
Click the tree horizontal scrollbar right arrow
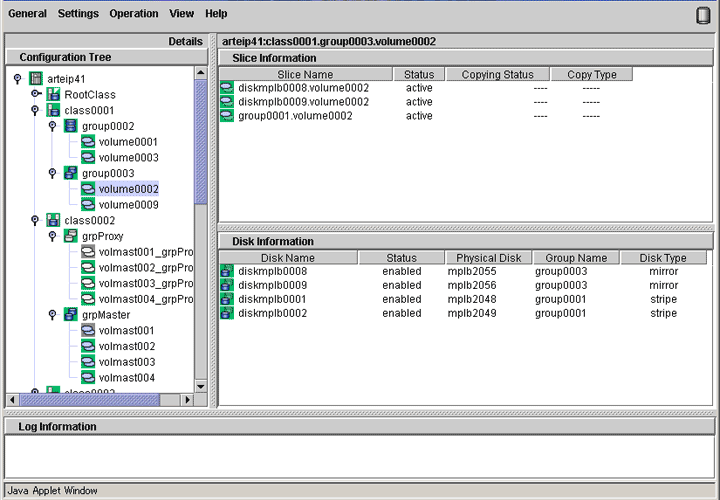(x=186, y=400)
